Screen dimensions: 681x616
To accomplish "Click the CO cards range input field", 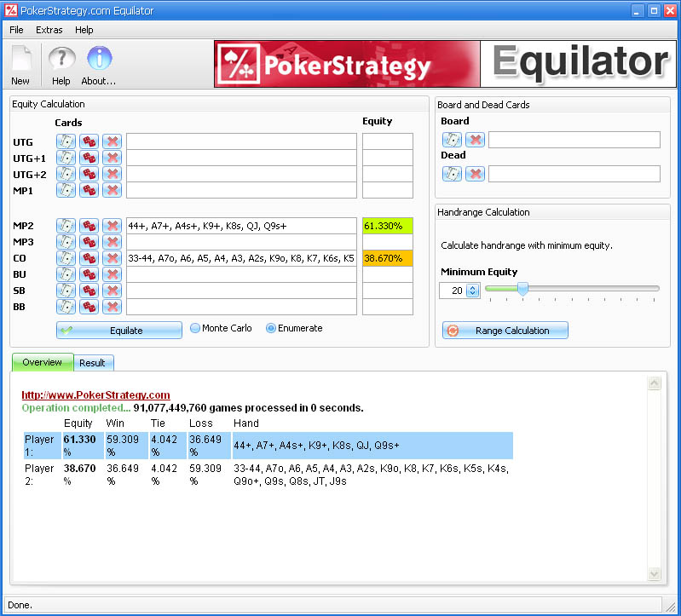I will [x=241, y=258].
